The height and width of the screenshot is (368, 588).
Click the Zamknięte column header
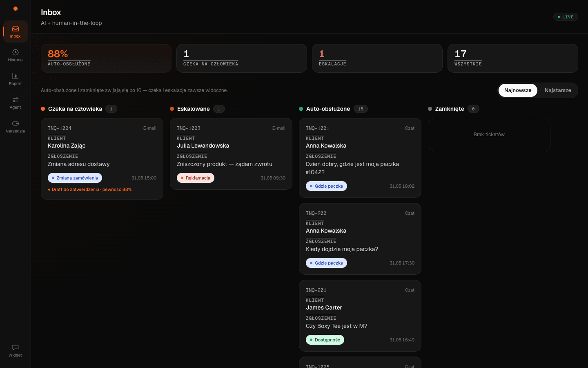pos(450,109)
